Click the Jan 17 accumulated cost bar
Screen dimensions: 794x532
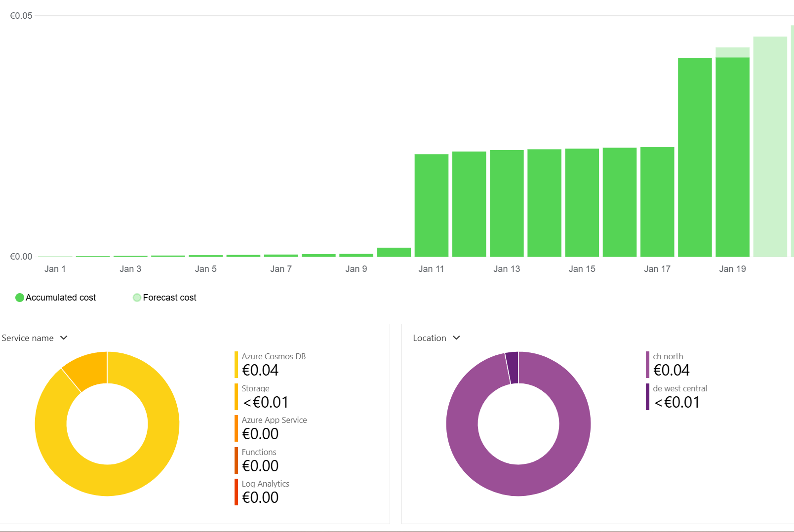point(657,202)
